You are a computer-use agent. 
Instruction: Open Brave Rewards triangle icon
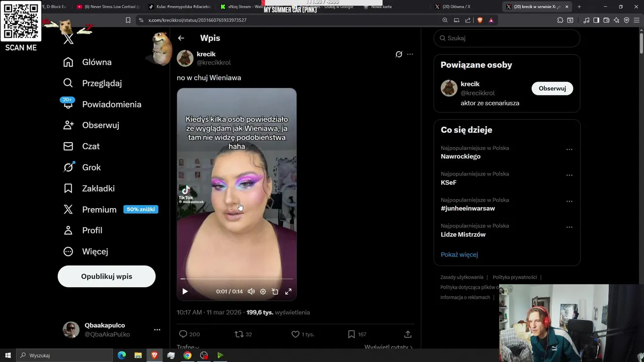pyautogui.click(x=491, y=20)
